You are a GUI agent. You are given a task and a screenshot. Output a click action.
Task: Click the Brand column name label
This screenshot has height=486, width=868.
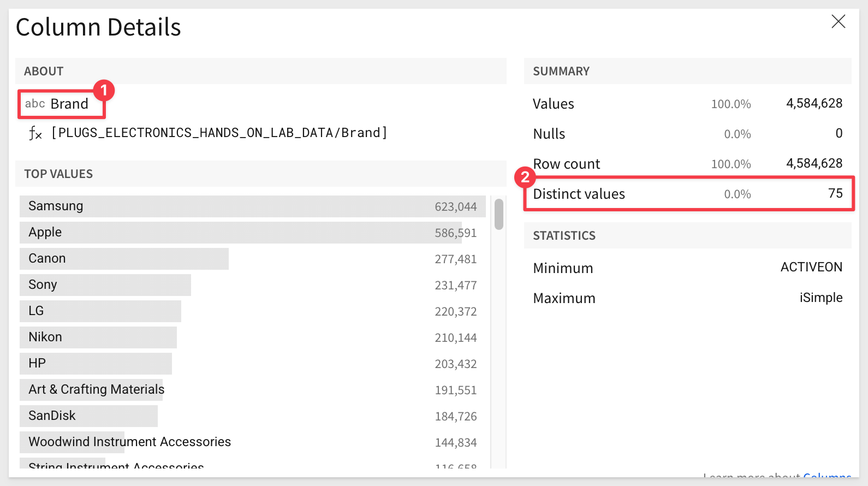coord(69,104)
